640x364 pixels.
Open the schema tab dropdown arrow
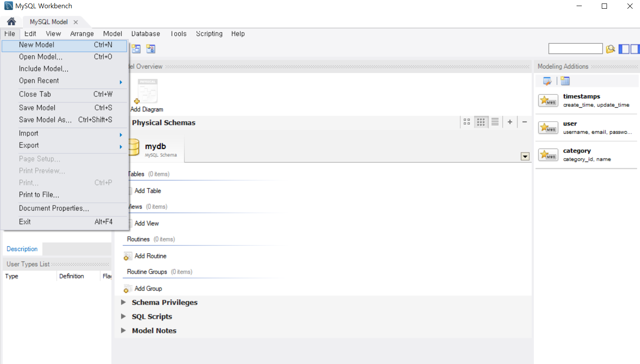coord(525,157)
